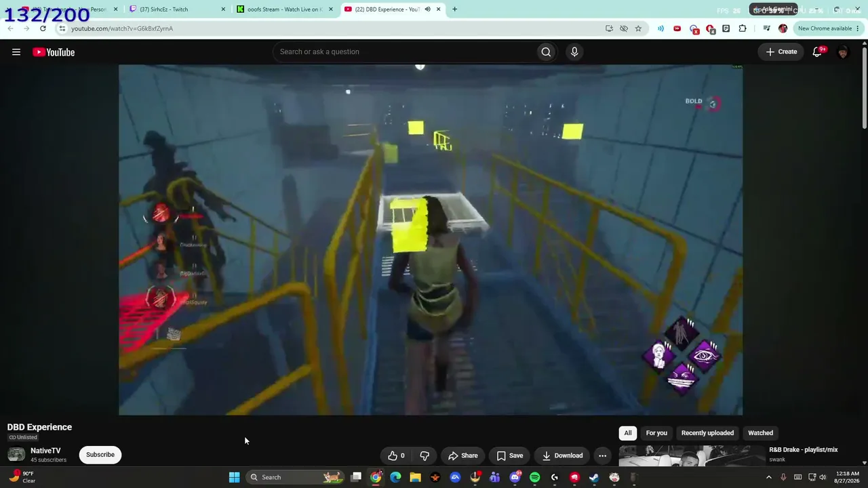868x488 pixels.
Task: Bookmark this page with the star icon
Action: coord(638,28)
